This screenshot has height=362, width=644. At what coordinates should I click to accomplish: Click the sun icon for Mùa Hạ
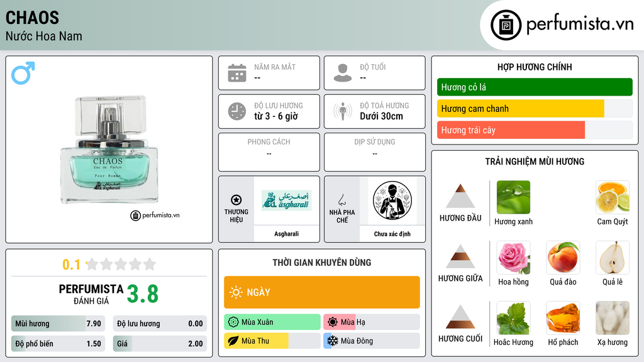[333, 322]
